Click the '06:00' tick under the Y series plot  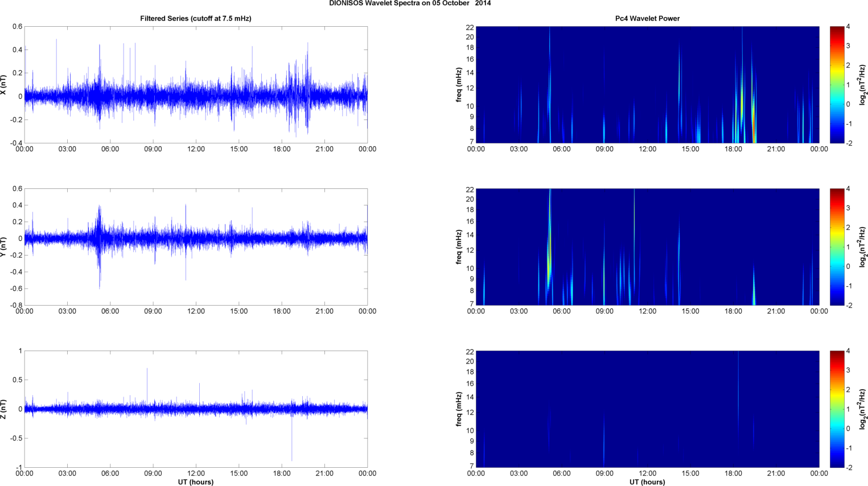[110, 311]
